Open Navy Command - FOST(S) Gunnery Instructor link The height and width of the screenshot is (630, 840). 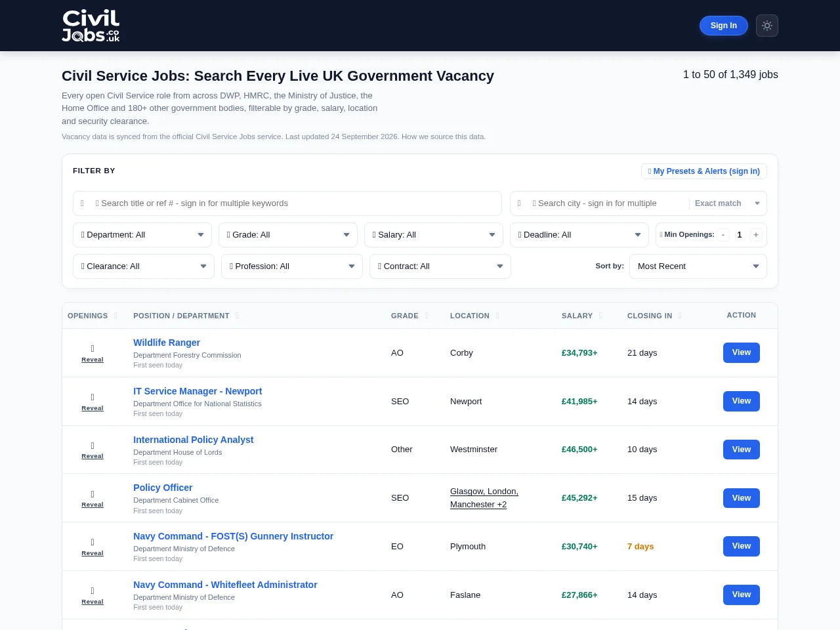coord(233,536)
